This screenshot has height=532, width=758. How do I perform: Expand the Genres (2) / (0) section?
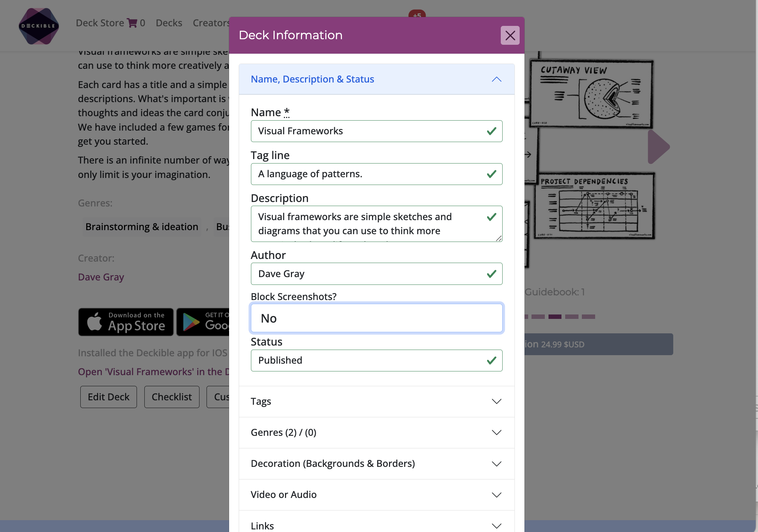click(x=376, y=432)
